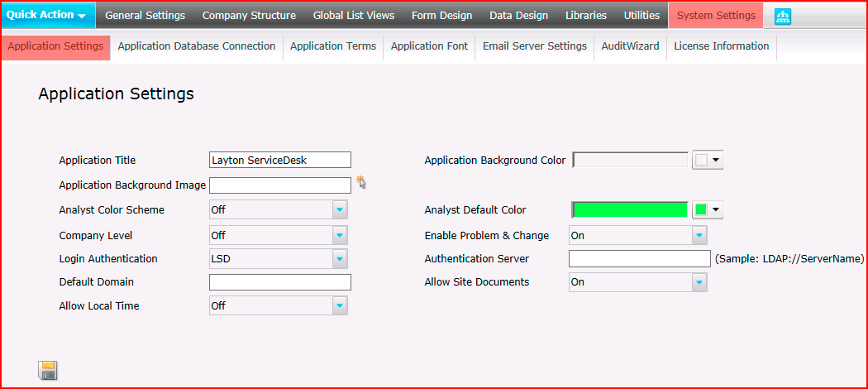Select the Form Design menu
Image resolution: width=868 pixels, height=389 pixels.
click(441, 16)
